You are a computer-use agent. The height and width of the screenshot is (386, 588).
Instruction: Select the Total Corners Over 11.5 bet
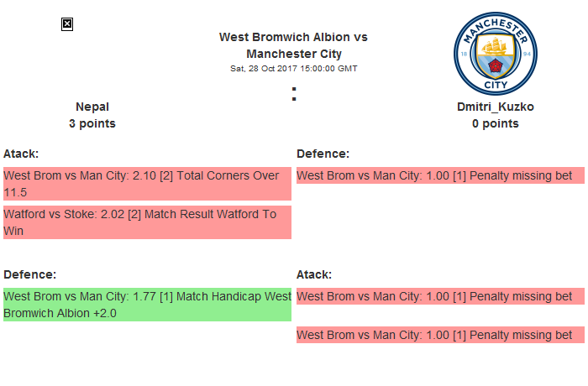pos(146,184)
